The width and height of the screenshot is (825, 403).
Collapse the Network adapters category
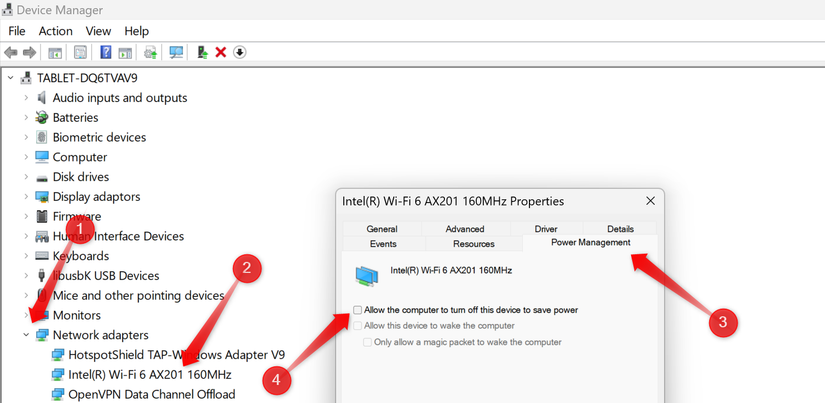(x=26, y=335)
